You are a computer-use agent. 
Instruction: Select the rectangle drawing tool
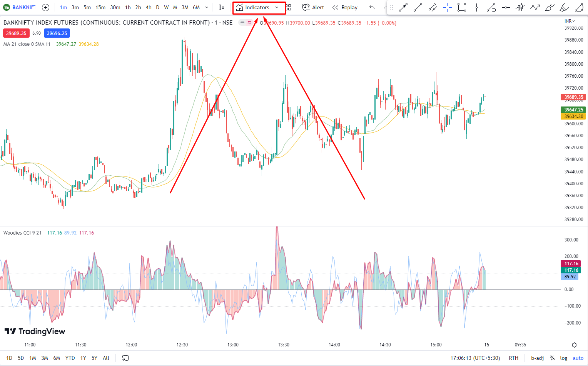pos(461,7)
